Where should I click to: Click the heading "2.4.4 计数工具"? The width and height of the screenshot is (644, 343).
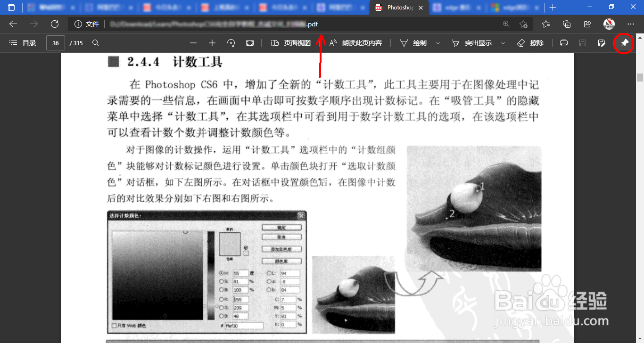(175, 62)
